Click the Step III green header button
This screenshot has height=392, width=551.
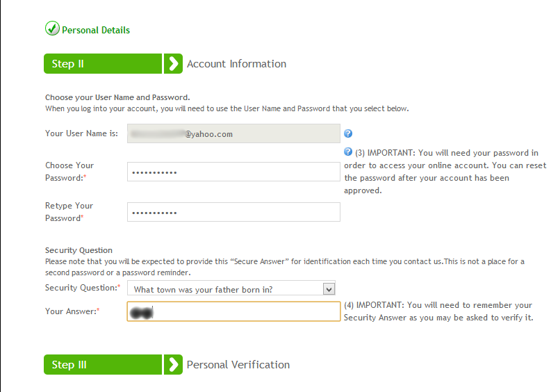click(x=103, y=365)
